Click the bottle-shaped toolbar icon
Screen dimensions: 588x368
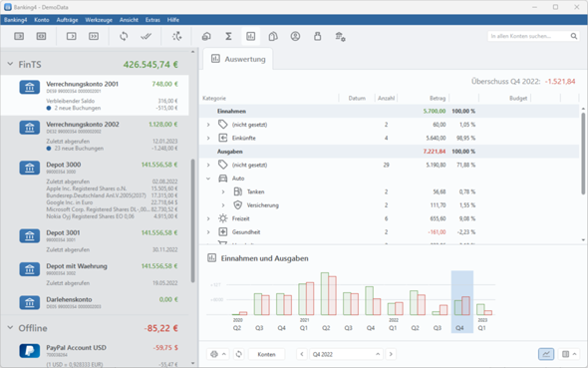[x=318, y=36]
